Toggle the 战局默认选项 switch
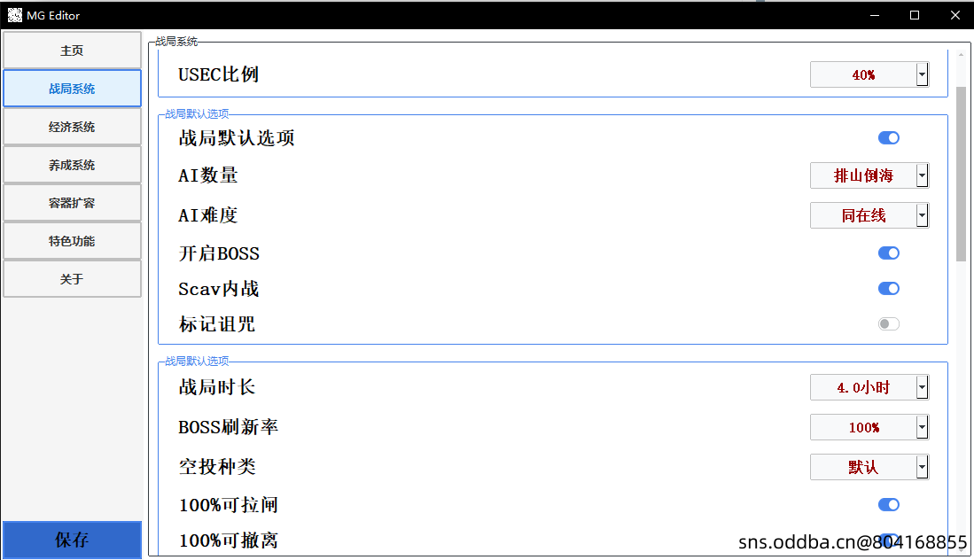The width and height of the screenshot is (974, 560). [x=889, y=138]
